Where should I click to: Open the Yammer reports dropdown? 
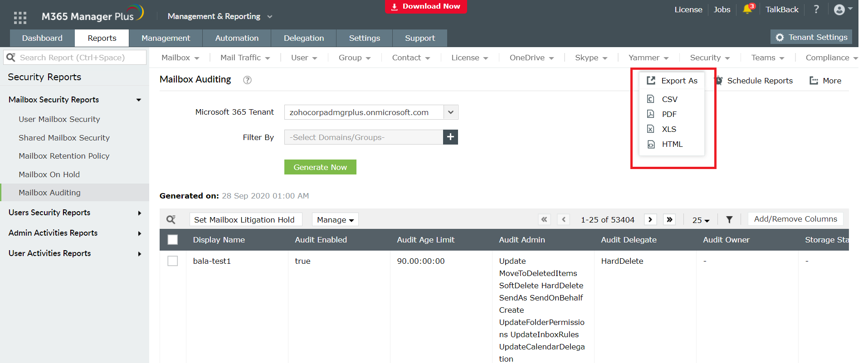click(649, 58)
